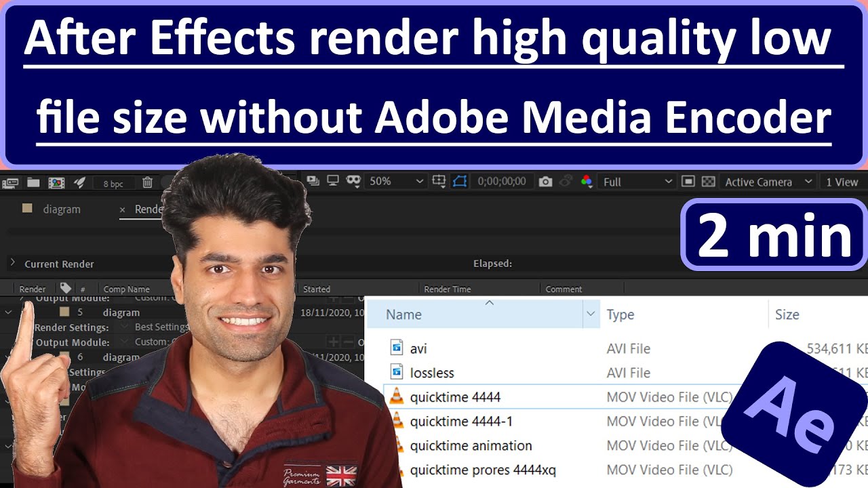Toggle the transparency grid checkerboard icon

[708, 182]
